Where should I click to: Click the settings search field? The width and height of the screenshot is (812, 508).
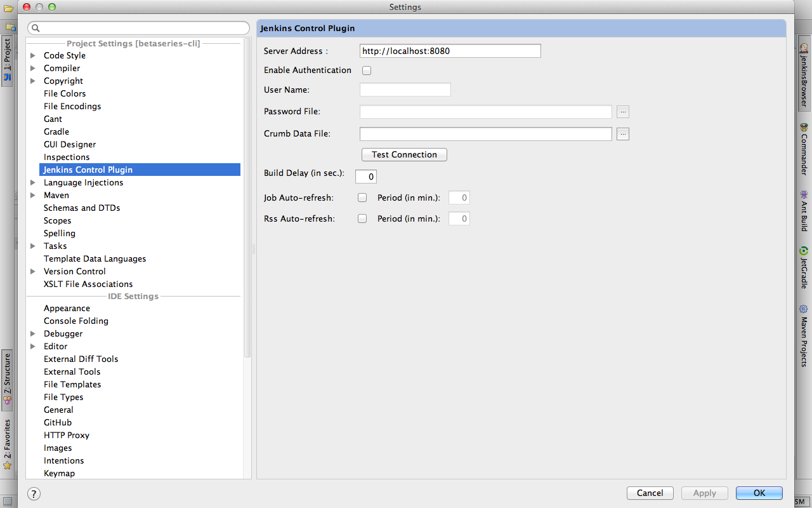coord(139,28)
